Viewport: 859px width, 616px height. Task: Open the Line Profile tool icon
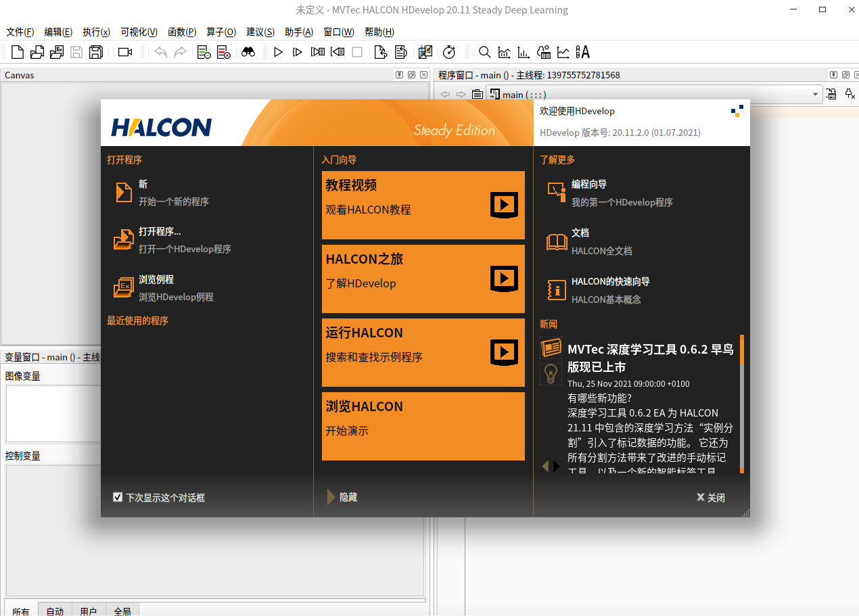pos(563,52)
